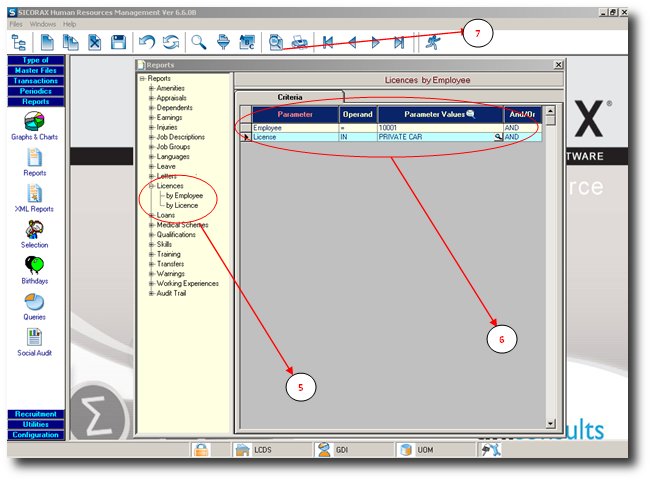Click the Save disk icon in toolbar
Image resolution: width=651 pixels, height=481 pixels.
coord(118,42)
